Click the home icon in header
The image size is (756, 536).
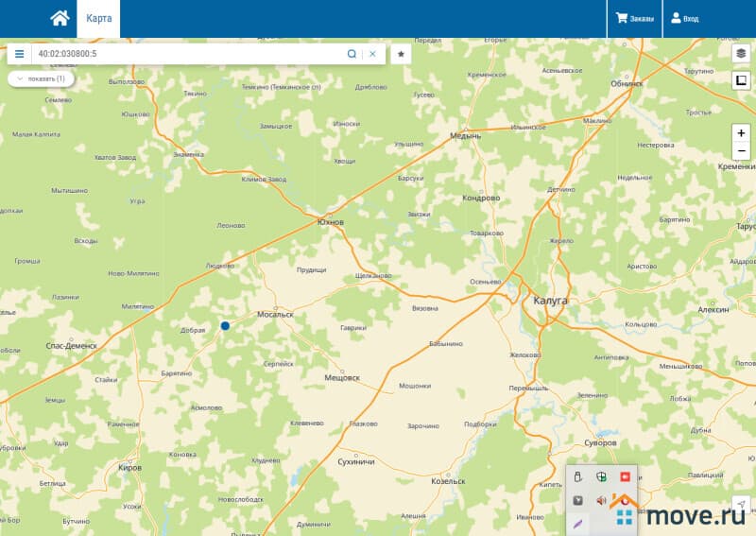(x=60, y=18)
